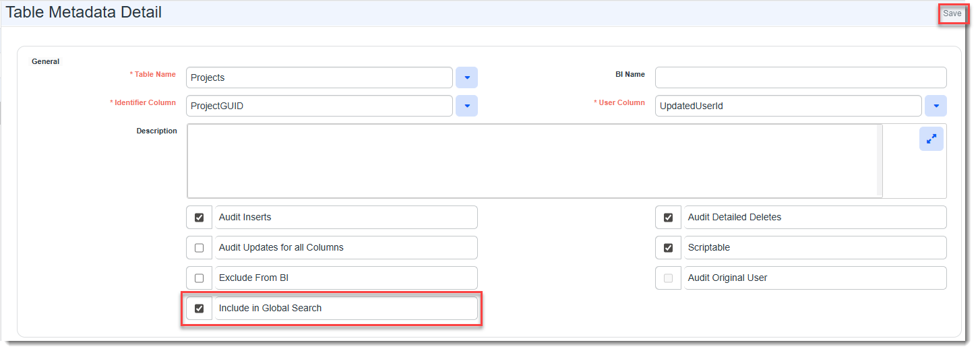The width and height of the screenshot is (980, 351).
Task: Focus the empty BI Name field
Action: point(800,77)
